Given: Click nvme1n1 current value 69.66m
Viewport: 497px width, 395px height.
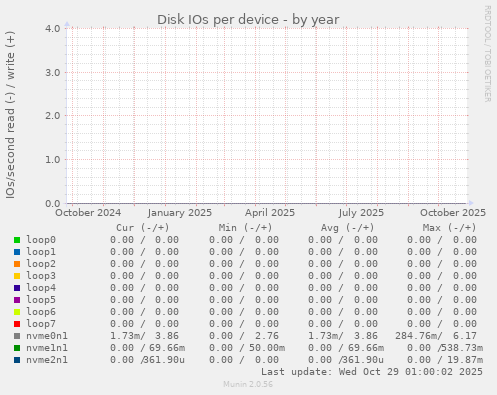Looking at the screenshot, I should [x=167, y=348].
